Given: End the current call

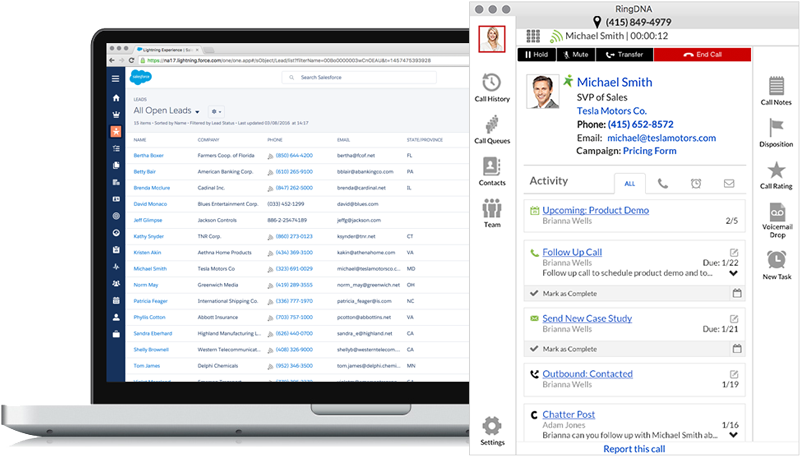Looking at the screenshot, I should pos(703,55).
